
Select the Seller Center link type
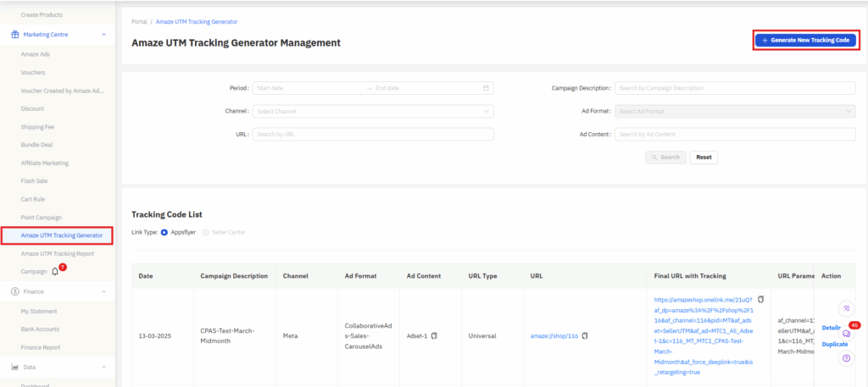pyautogui.click(x=205, y=232)
